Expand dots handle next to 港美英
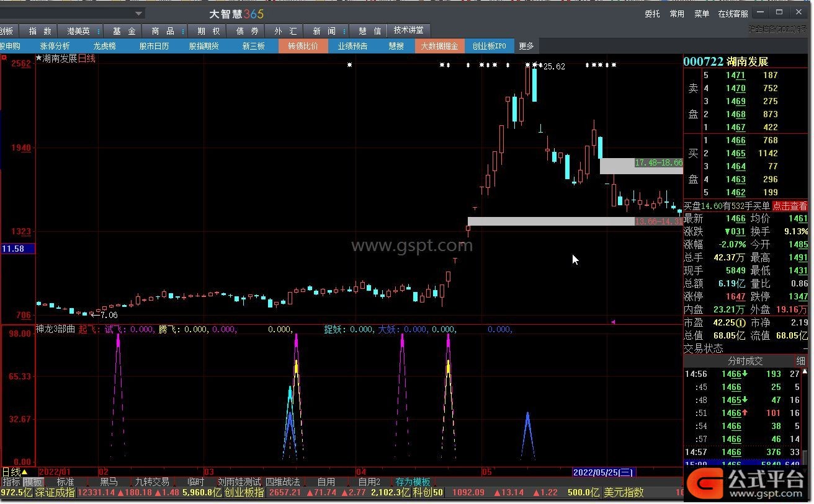The image size is (814, 504). [x=99, y=31]
